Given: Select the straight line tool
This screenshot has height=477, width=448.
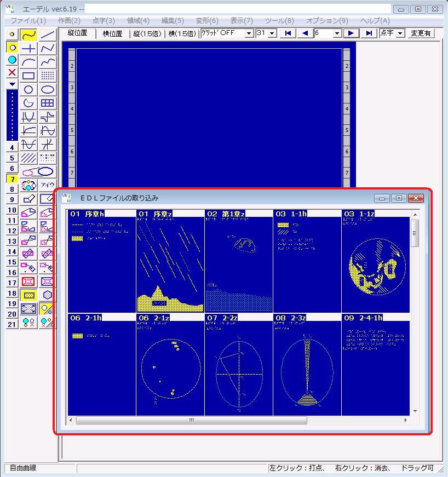Looking at the screenshot, I should click(x=48, y=35).
